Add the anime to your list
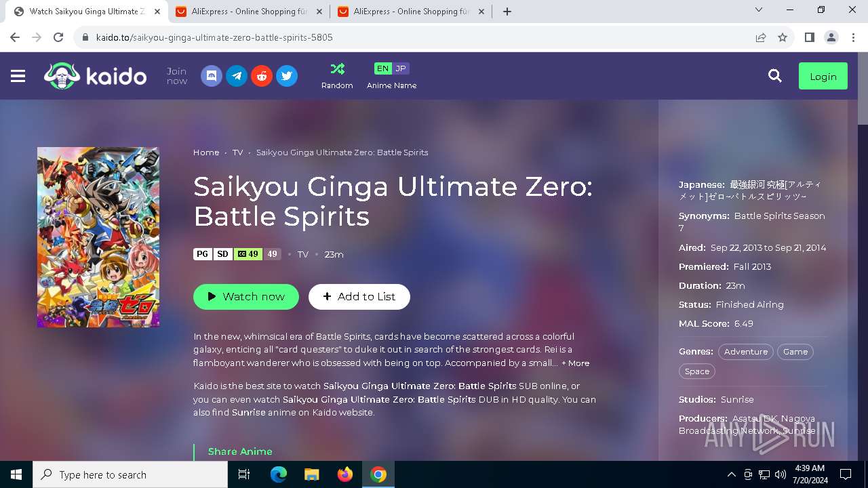The width and height of the screenshot is (868, 488). 359,297
